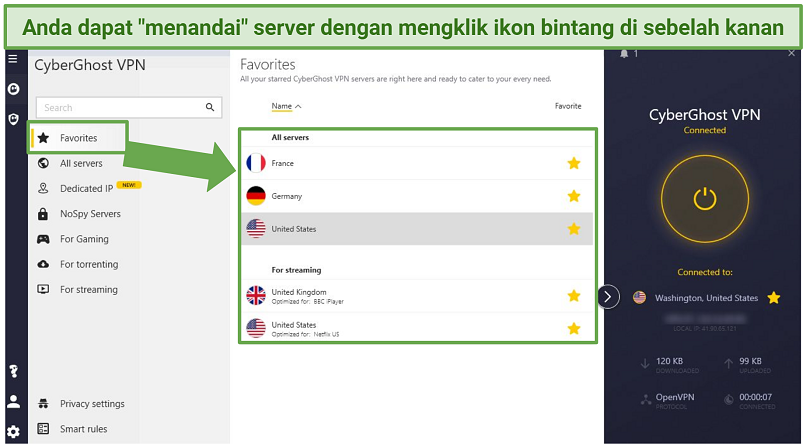
Task: Click the CyberGhost logo icon in sidebar
Action: pyautogui.click(x=13, y=89)
